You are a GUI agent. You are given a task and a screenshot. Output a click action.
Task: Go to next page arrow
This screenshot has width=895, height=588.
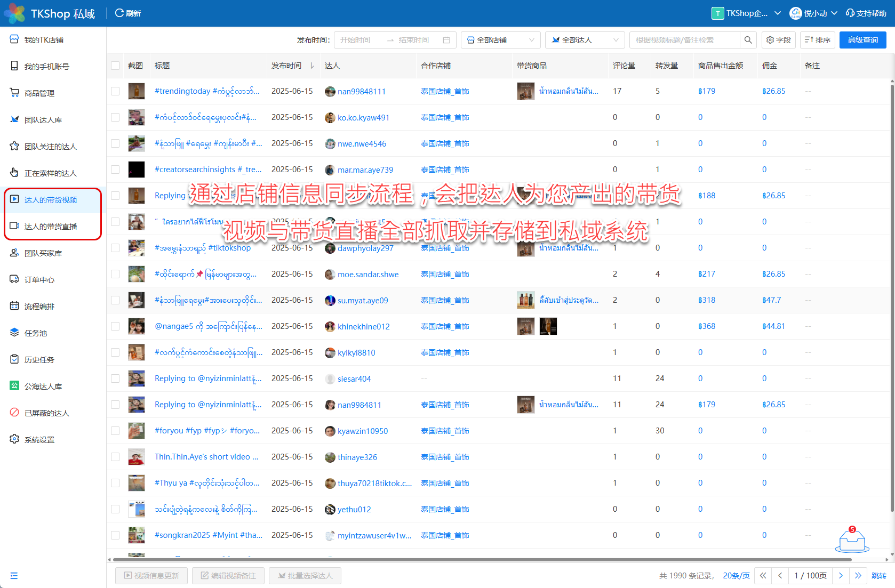click(x=841, y=576)
